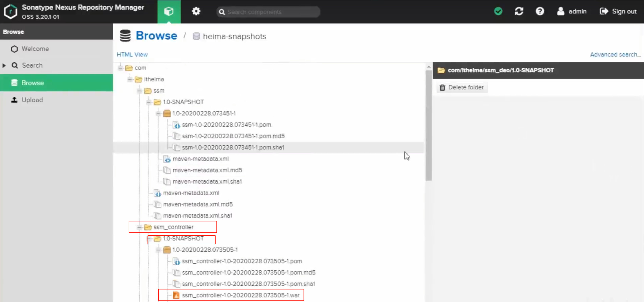Image resolution: width=644 pixels, height=302 pixels.
Task: Click the ssm-1.0-20200228.073451-1.pom file icon
Action: (176, 125)
